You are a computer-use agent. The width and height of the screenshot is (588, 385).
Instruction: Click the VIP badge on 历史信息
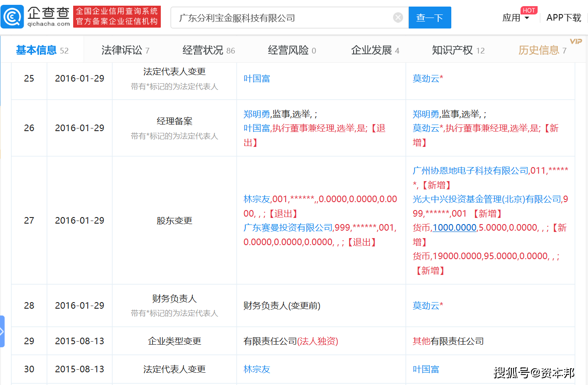coord(576,41)
